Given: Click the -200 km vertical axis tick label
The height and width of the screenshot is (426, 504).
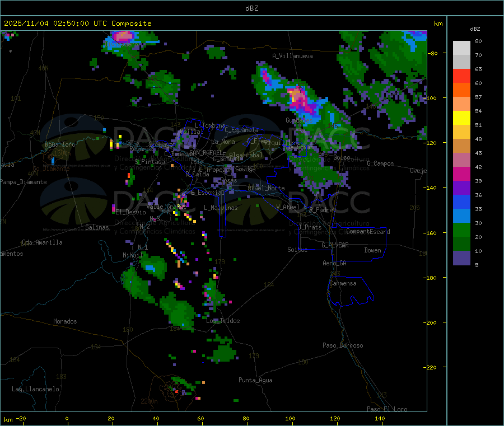Looking at the screenshot, I should (430, 322).
